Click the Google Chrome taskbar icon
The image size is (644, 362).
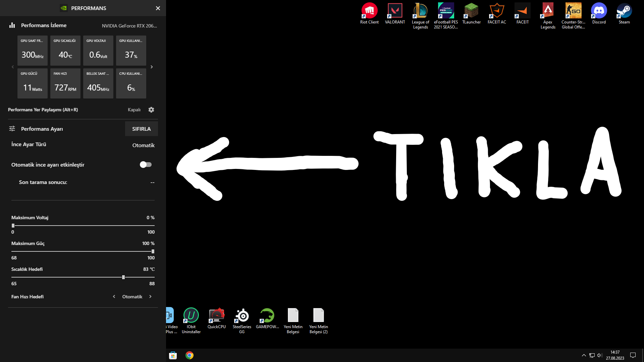[190, 355]
